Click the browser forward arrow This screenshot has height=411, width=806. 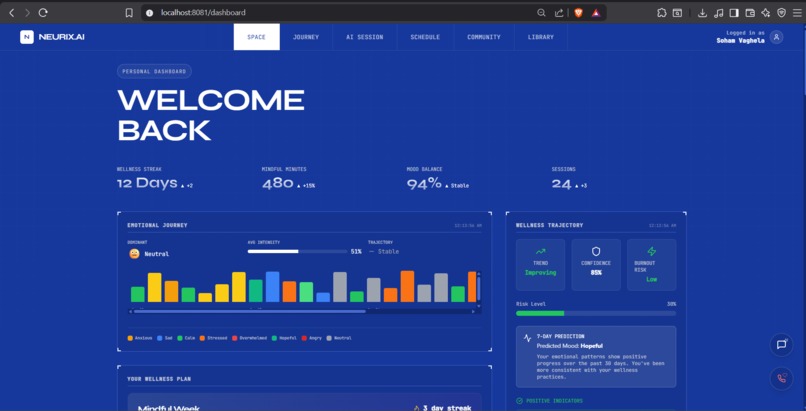(x=27, y=13)
